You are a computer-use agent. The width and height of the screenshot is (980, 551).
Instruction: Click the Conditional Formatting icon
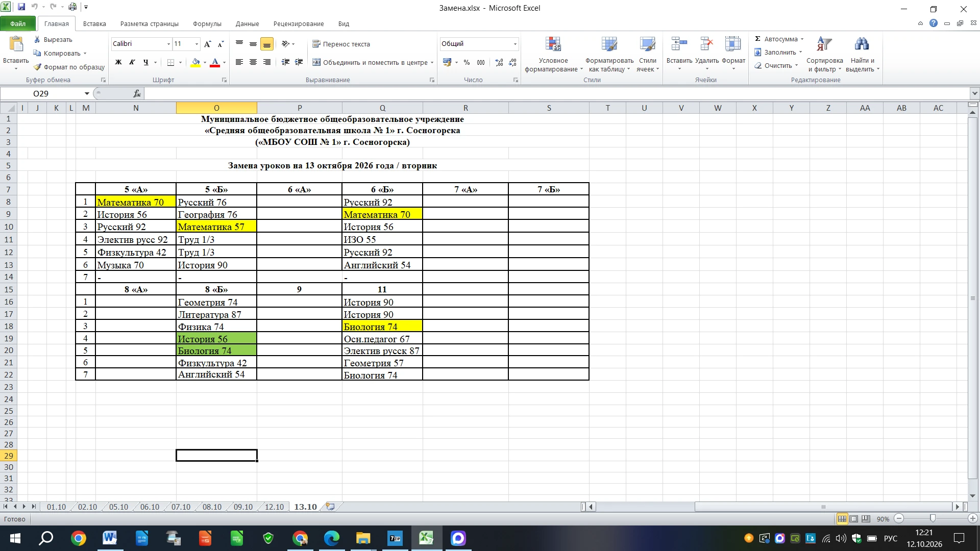pyautogui.click(x=553, y=45)
